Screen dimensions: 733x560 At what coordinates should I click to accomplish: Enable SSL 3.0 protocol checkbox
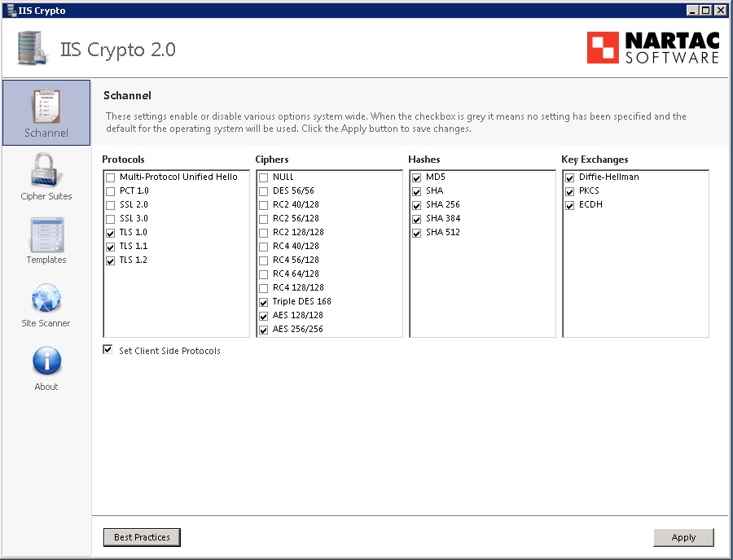coord(110,219)
